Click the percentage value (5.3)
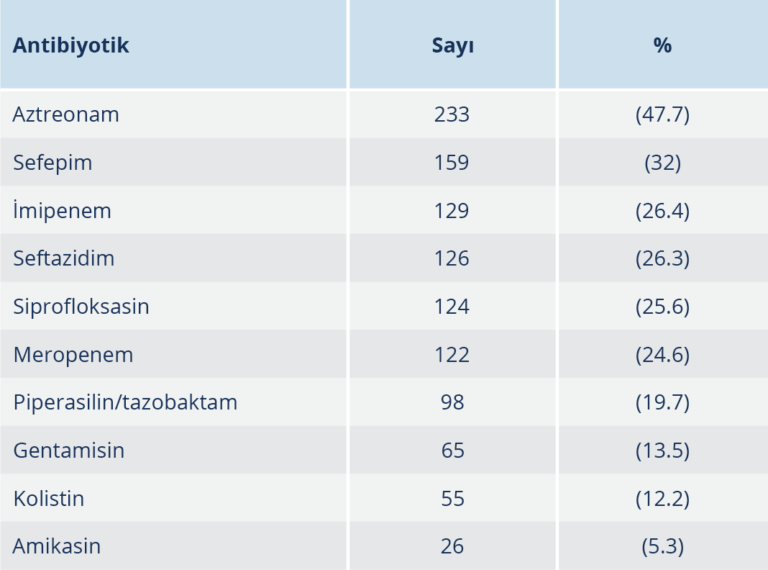This screenshot has width=768, height=570. [x=662, y=546]
